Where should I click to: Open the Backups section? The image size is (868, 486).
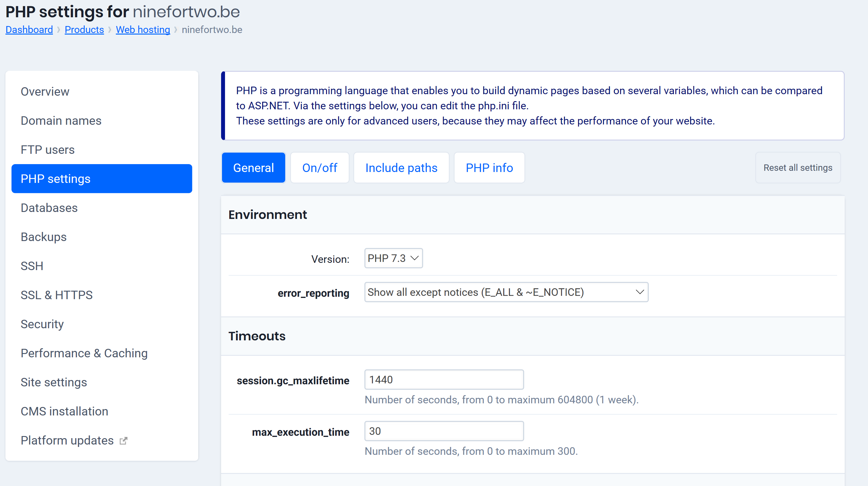[x=44, y=237]
